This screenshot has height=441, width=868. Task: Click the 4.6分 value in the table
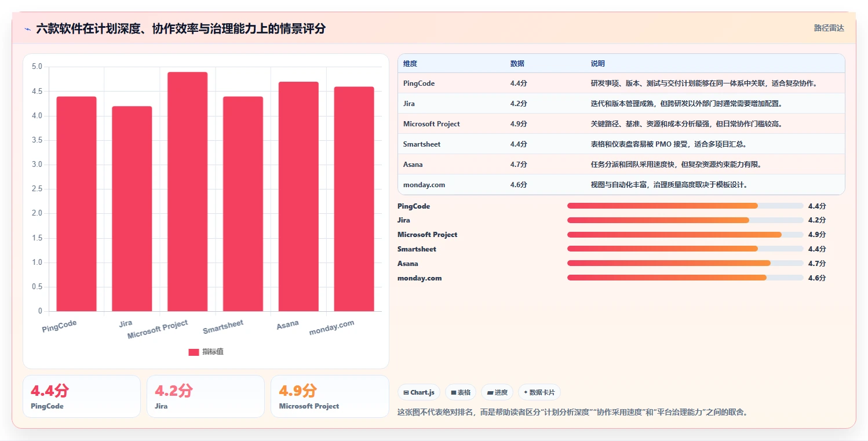pos(519,185)
